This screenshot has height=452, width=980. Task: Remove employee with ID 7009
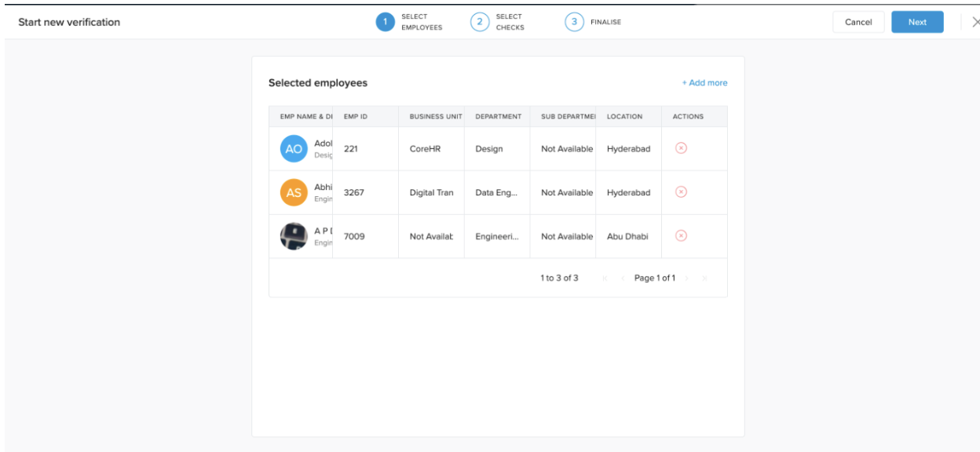pyautogui.click(x=681, y=236)
